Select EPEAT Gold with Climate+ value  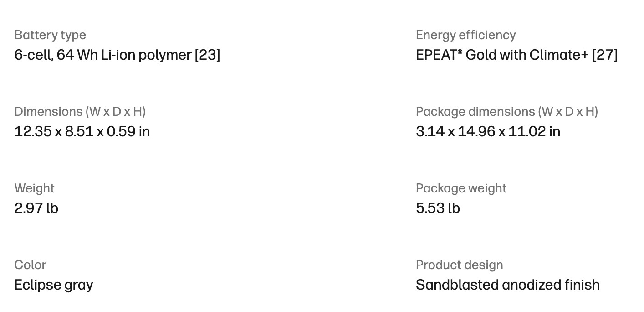click(502, 55)
